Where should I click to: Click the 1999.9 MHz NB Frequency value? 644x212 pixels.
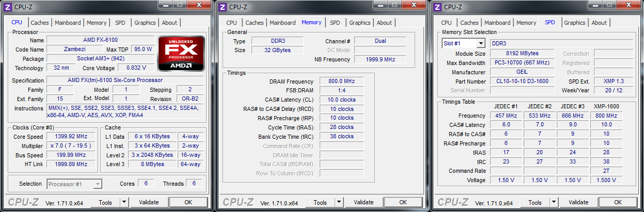(380, 60)
